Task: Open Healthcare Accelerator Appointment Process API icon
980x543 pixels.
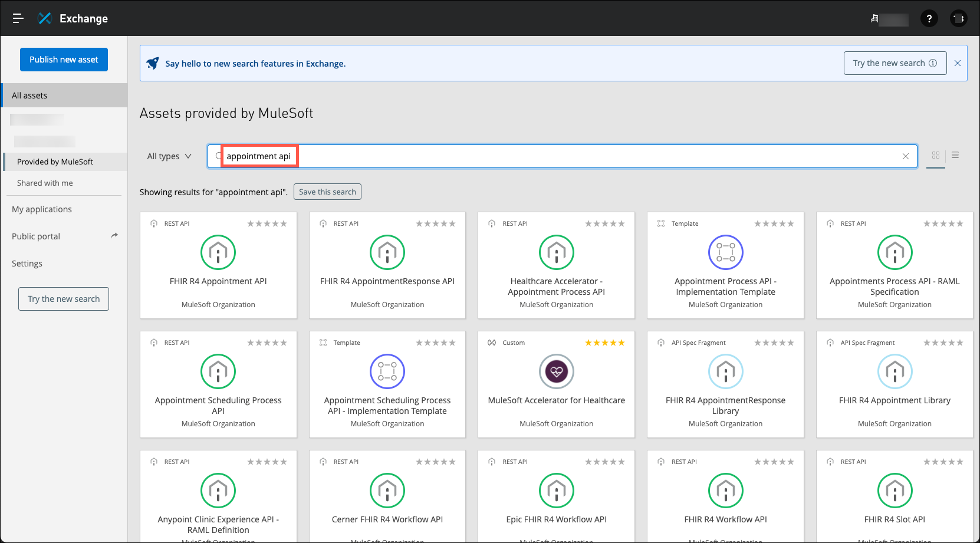Action: point(557,252)
